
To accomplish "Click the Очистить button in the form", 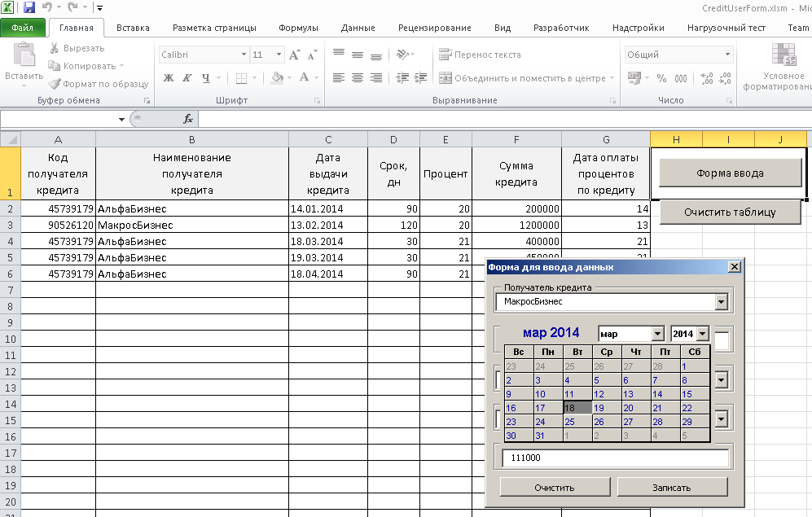I will (x=555, y=488).
